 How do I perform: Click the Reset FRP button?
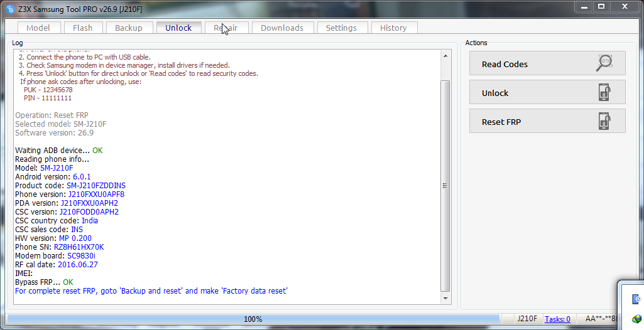[547, 121]
